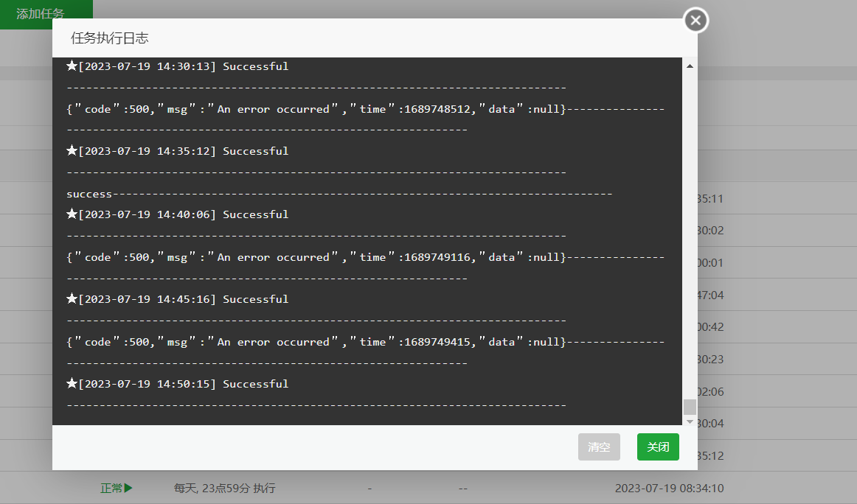The height and width of the screenshot is (504, 857).
Task: Click the 正常 status toggle in the task row
Action: (x=116, y=489)
